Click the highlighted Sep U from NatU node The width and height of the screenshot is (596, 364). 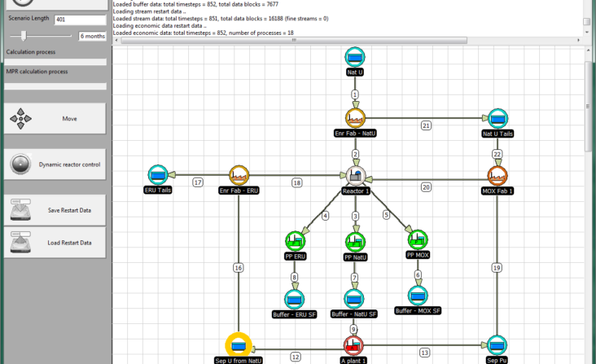coord(239,346)
